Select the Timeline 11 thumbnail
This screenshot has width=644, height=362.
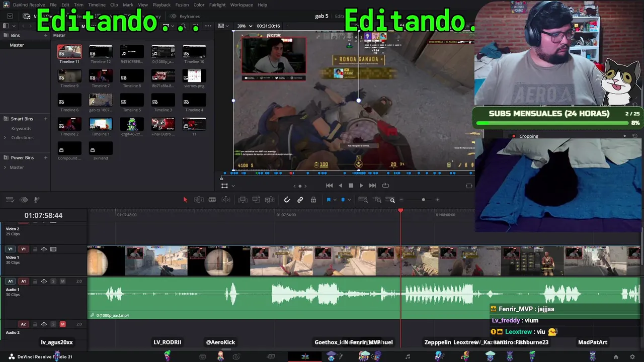pos(69,51)
